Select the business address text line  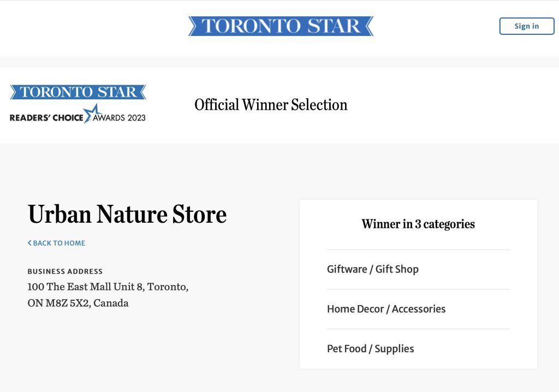(108, 287)
